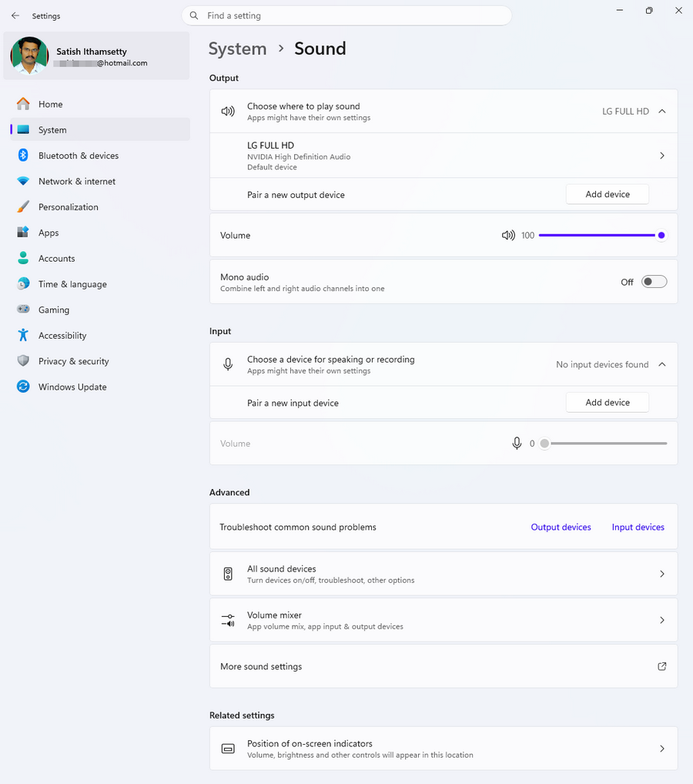Open Gaming settings item
693x784 pixels.
point(100,309)
